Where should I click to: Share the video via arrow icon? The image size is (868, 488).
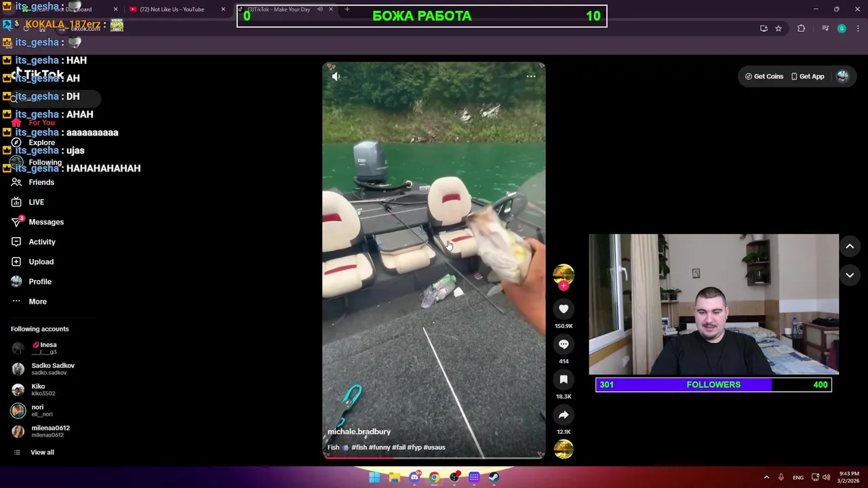pyautogui.click(x=564, y=415)
